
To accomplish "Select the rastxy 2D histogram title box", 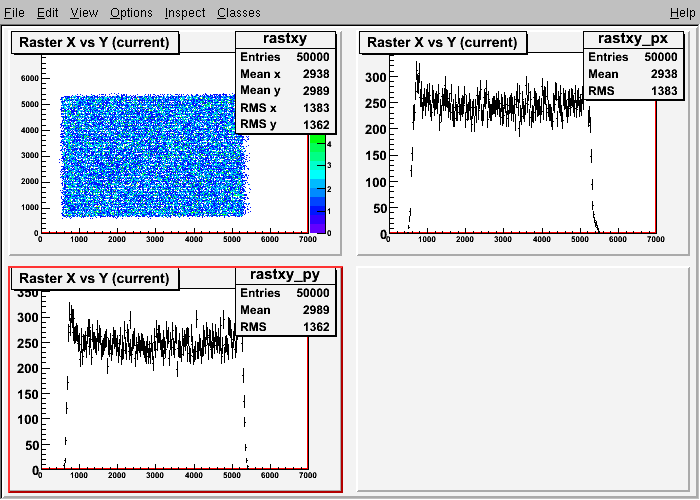I will [x=95, y=42].
